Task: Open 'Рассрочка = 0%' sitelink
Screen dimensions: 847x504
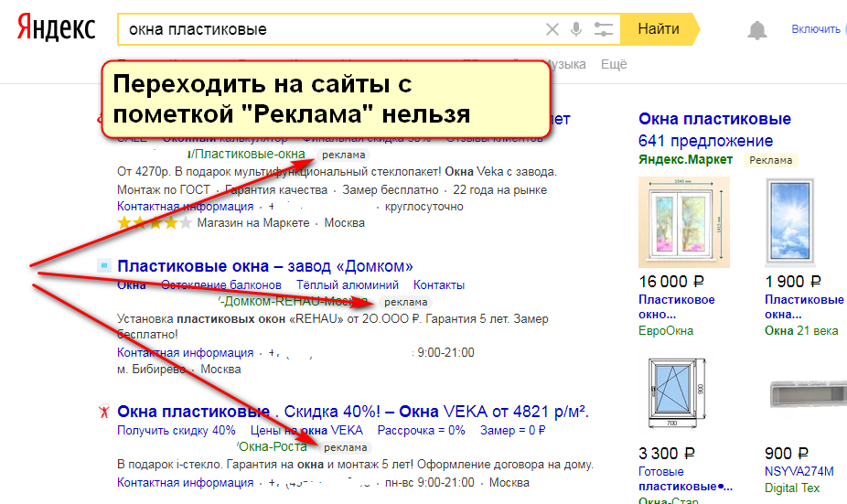Action: [422, 431]
